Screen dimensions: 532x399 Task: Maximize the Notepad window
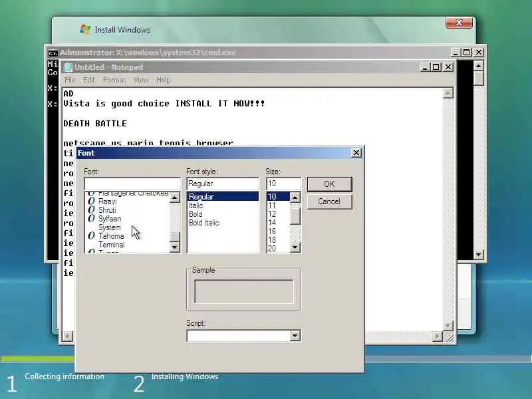coord(436,67)
